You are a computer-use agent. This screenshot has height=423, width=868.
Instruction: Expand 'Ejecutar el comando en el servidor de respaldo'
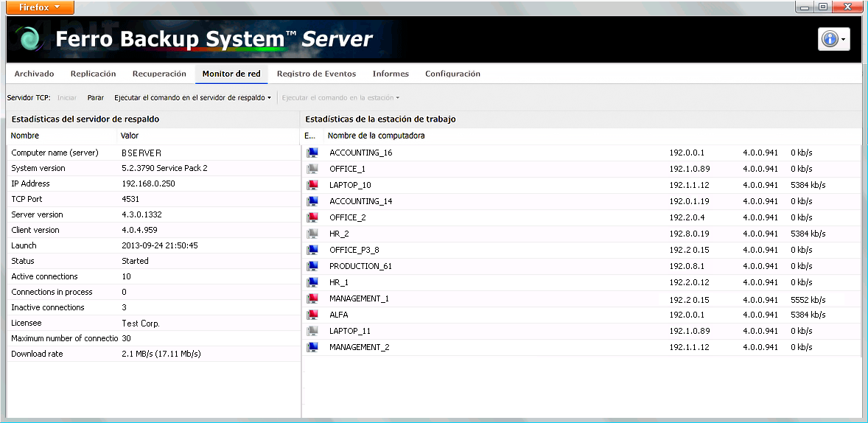(x=192, y=97)
